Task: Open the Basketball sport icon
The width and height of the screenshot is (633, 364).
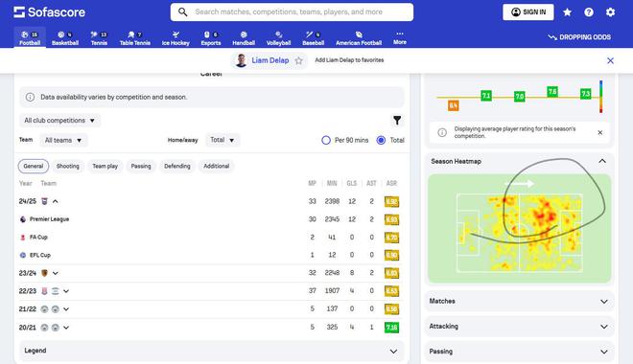Action: coord(65,38)
